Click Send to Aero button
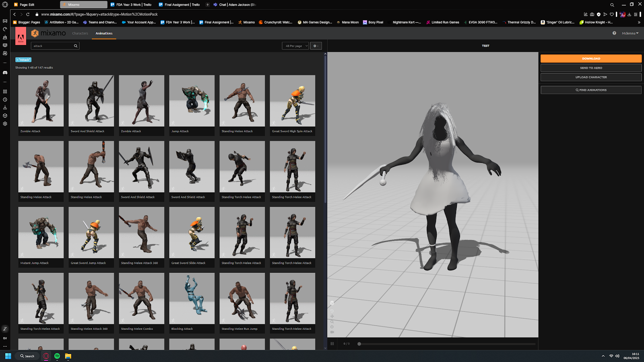 coord(591,68)
